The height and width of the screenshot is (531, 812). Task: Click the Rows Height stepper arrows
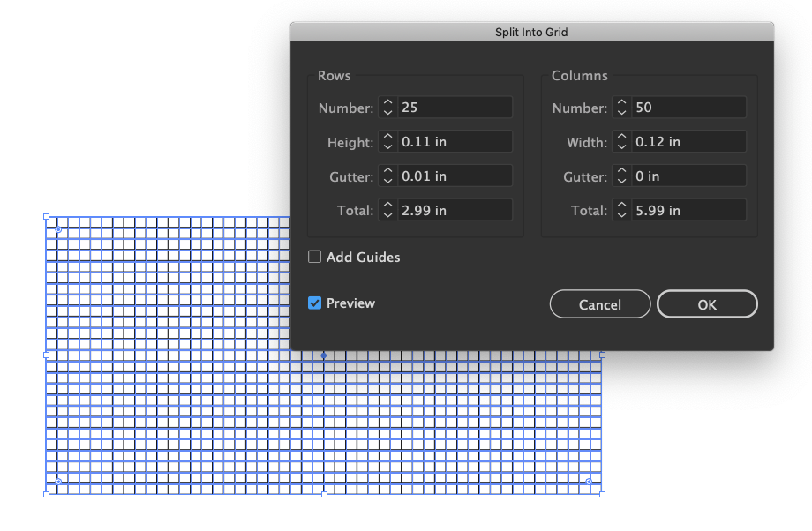(x=387, y=142)
